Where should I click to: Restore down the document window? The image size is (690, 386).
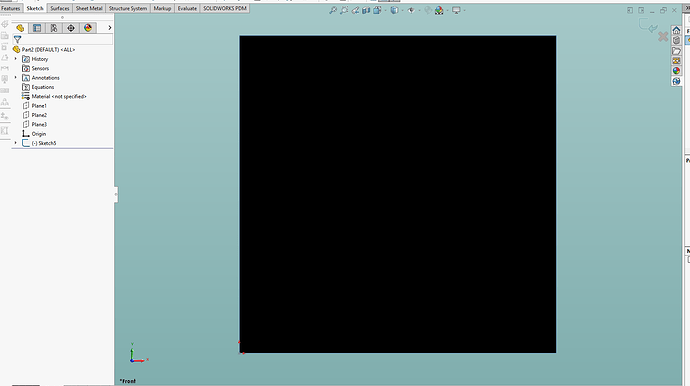tap(663, 10)
